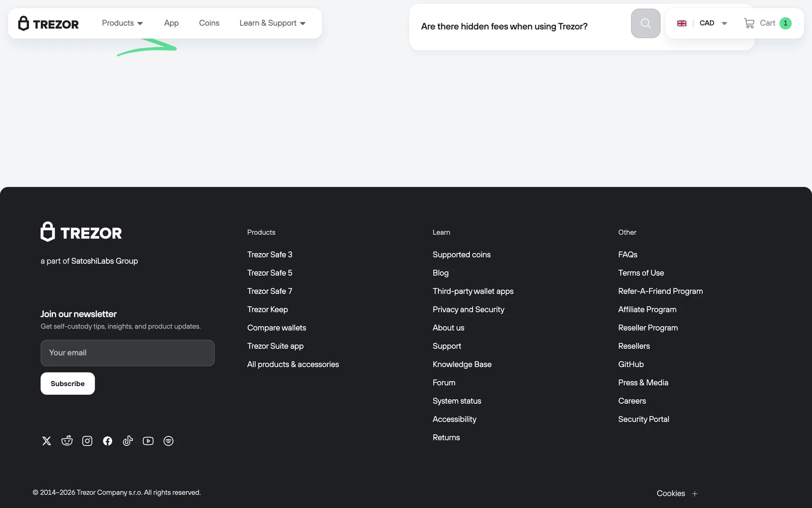Open the System status link
Image resolution: width=812 pixels, height=508 pixels.
457,401
